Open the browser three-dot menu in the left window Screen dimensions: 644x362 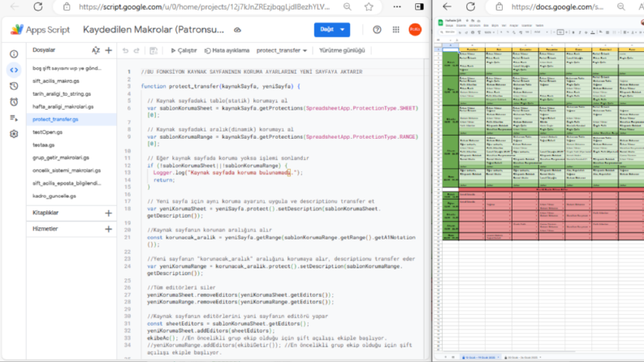click(397, 6)
